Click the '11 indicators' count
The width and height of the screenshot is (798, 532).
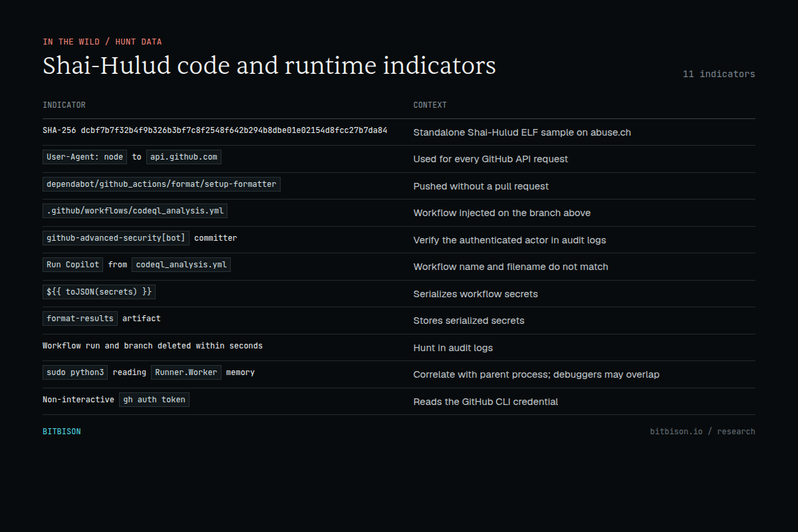tap(719, 74)
